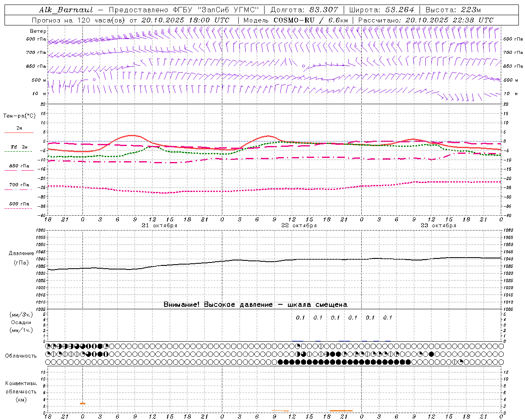Select the "Широта: 53.264" header field
This screenshot has width=525, height=420.
pyautogui.click(x=381, y=10)
